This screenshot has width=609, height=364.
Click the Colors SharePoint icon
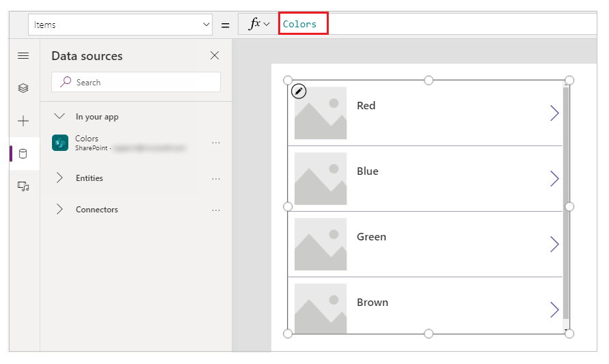(60, 143)
